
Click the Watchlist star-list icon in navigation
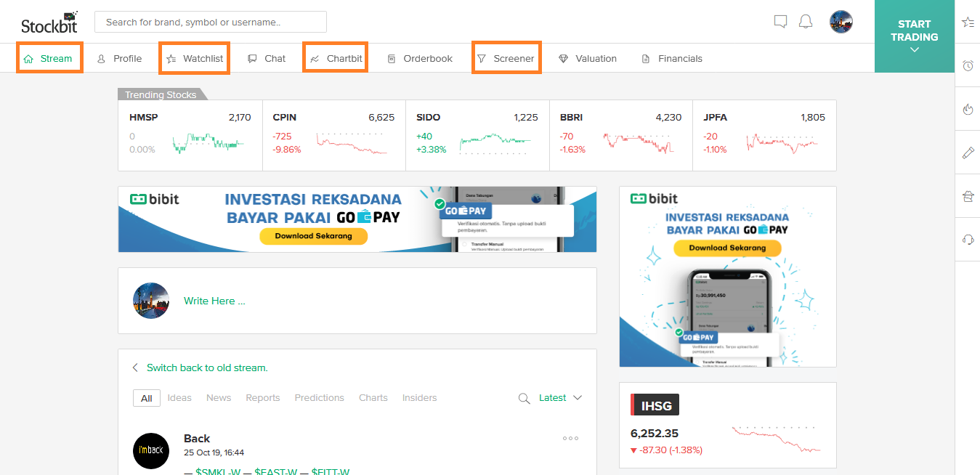(171, 59)
